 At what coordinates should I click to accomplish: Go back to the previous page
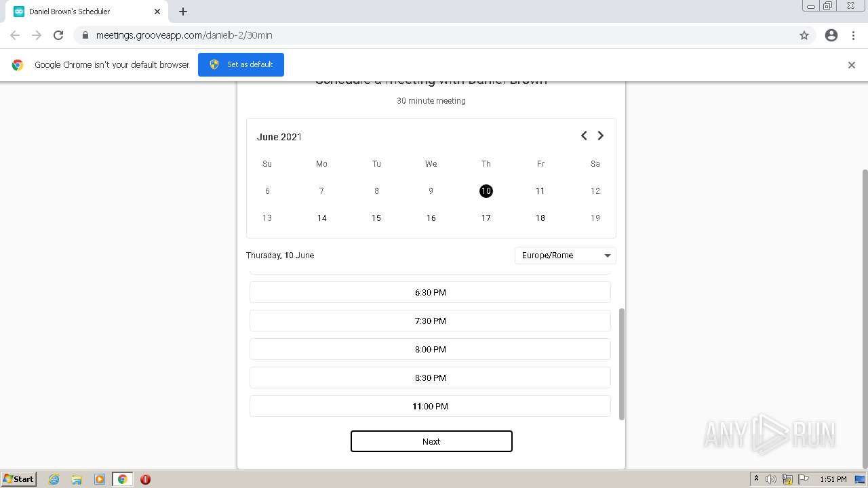tap(15, 35)
